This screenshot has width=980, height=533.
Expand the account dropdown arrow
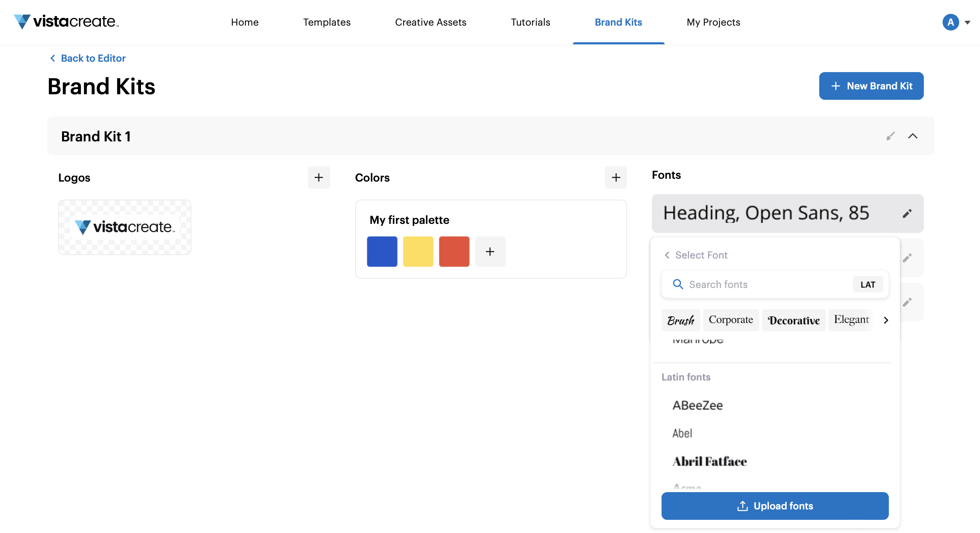[x=968, y=23]
